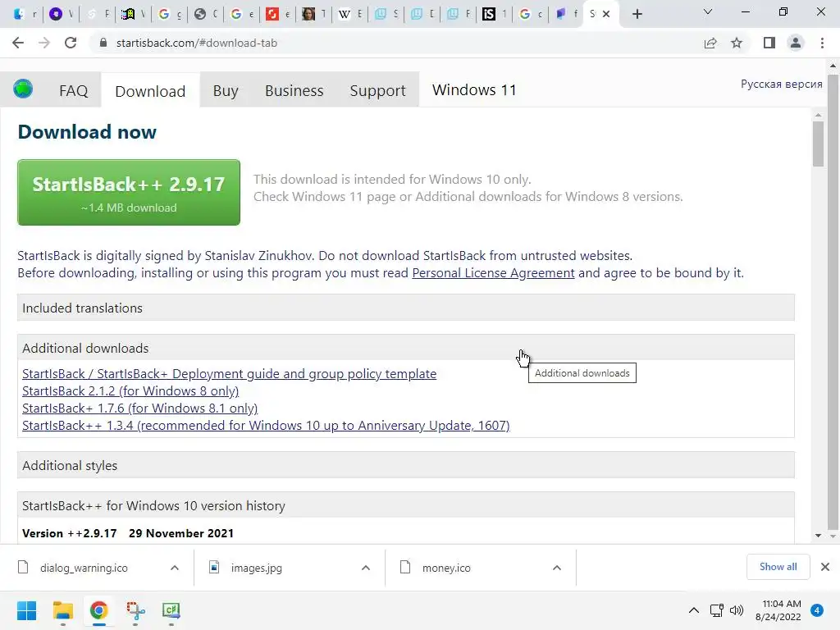Switch to the black iS favicon tab
This screenshot has height=630, width=840.
coord(489,14)
